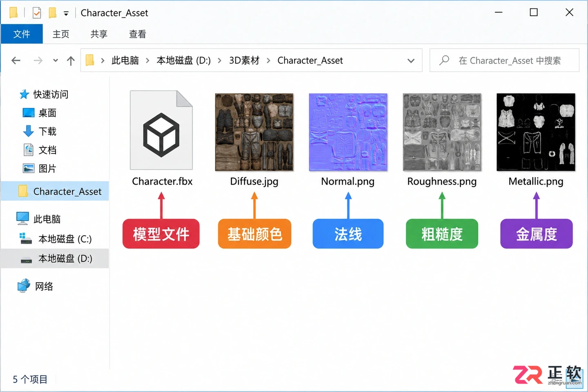
Task: Click Character_Asset in the address breadcrumb
Action: (x=310, y=60)
